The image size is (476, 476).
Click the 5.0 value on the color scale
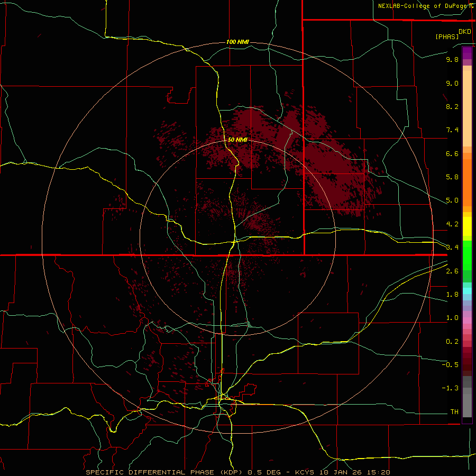452,200
